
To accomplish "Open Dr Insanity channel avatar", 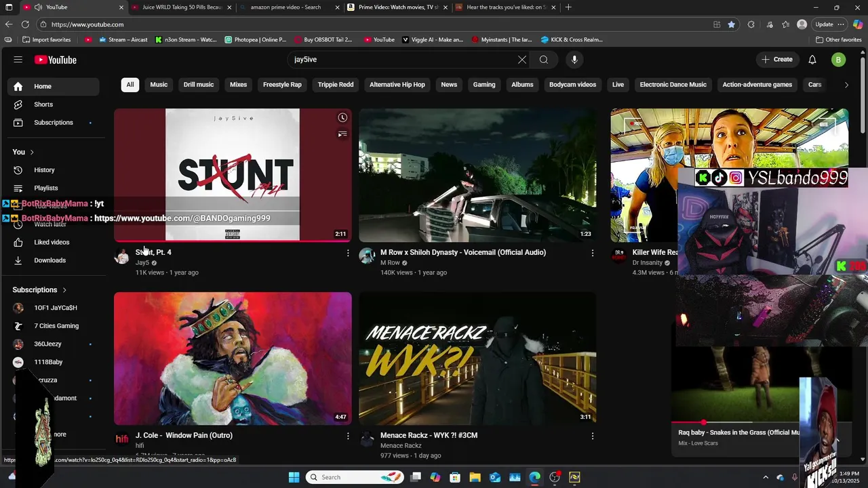I will click(x=618, y=256).
